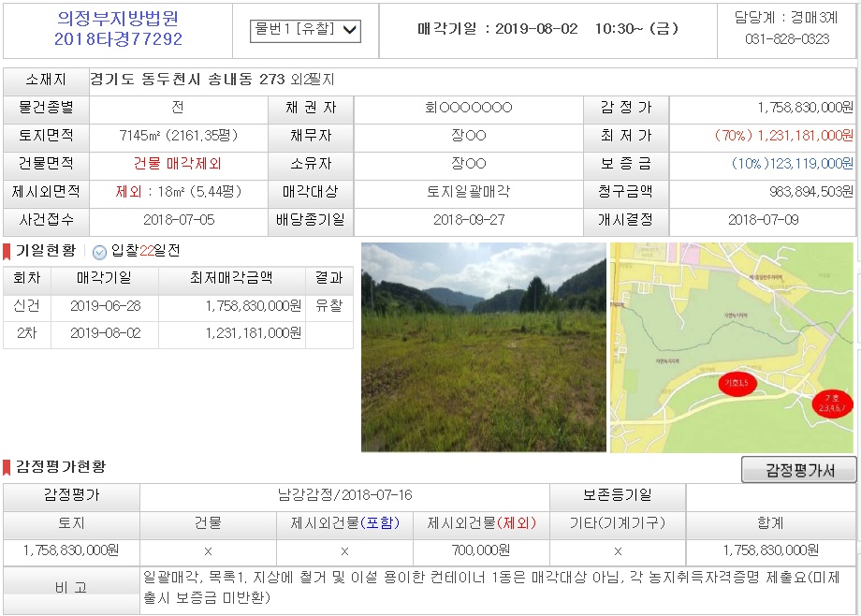Screen dimensions: 861x616
Task: Click 신건 row date 2019-06-28
Action: [x=106, y=306]
